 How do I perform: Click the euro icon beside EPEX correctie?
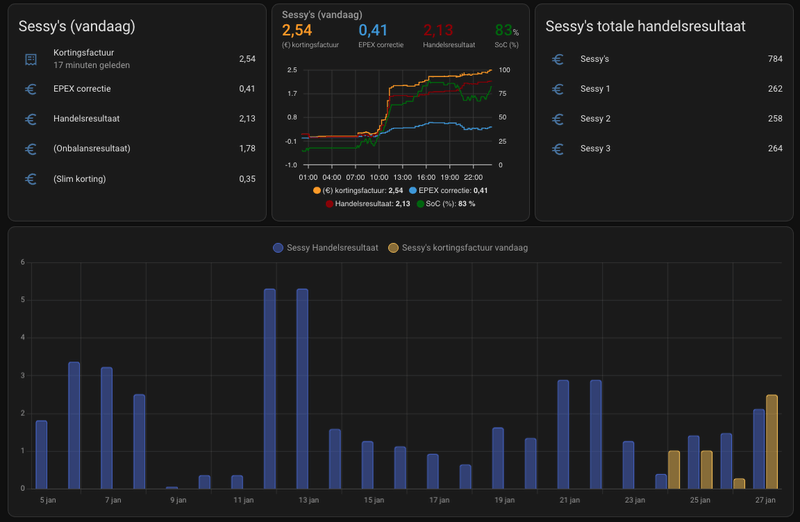tap(31, 89)
